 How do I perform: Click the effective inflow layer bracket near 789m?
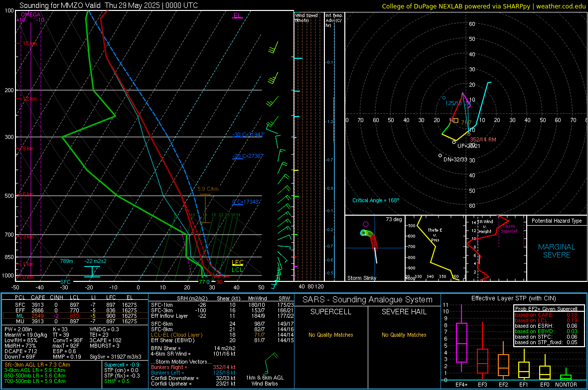click(92, 272)
